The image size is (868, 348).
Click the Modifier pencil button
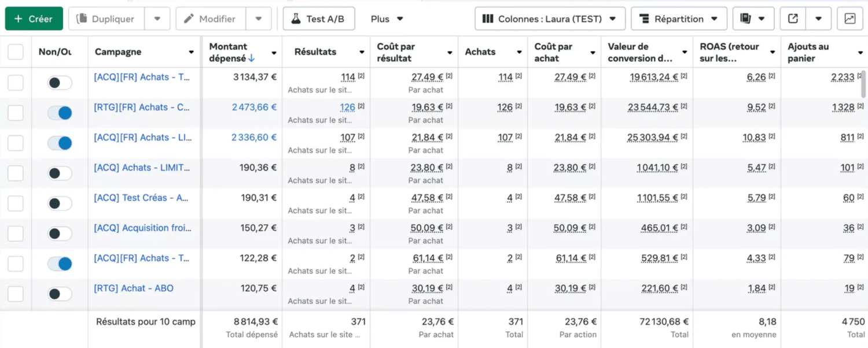[211, 19]
